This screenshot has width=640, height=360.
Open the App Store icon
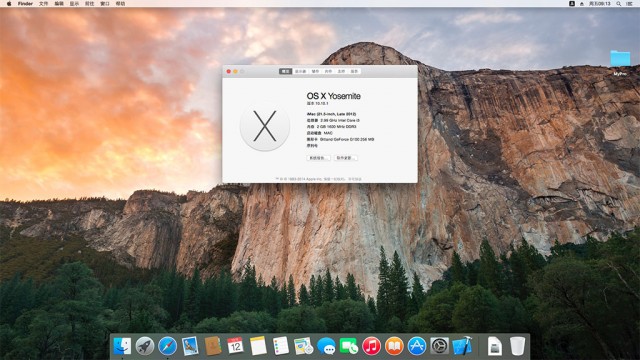coord(417,346)
